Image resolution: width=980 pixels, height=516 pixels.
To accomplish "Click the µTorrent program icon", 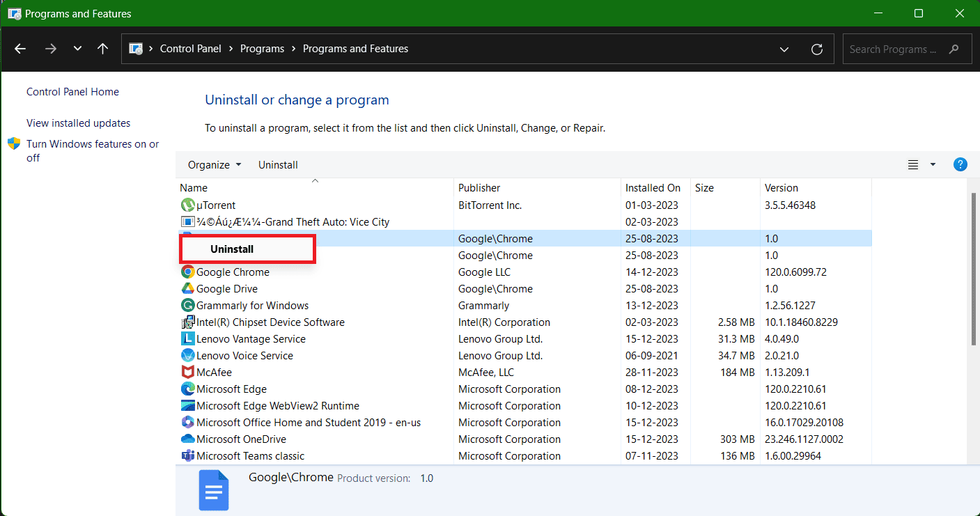I will coord(187,205).
